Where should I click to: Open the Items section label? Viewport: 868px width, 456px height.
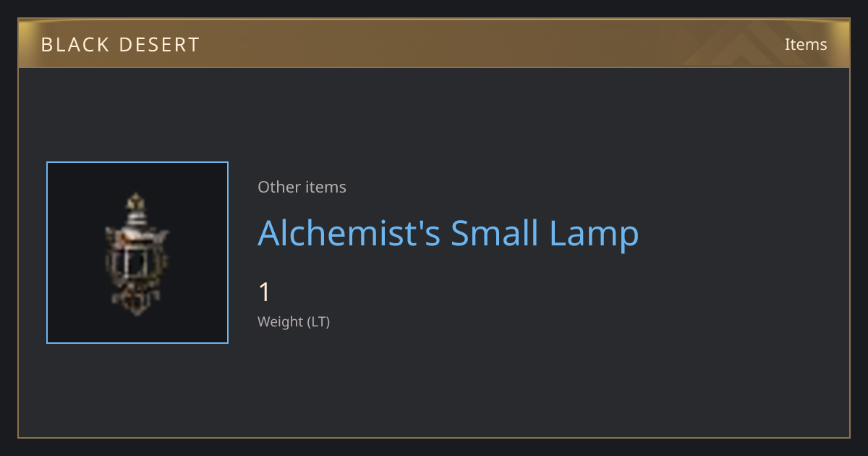click(x=806, y=44)
